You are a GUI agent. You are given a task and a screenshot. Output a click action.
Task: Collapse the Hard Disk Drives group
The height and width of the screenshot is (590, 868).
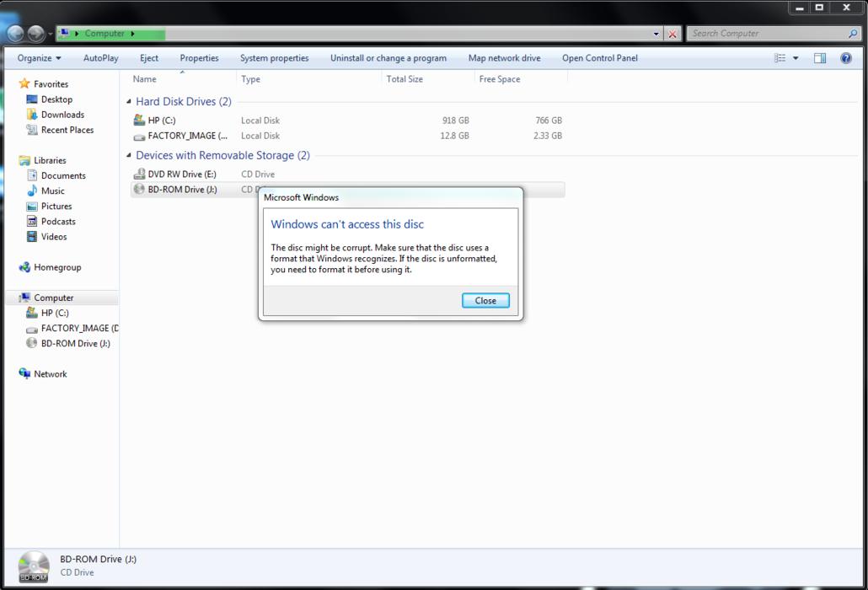click(x=129, y=102)
